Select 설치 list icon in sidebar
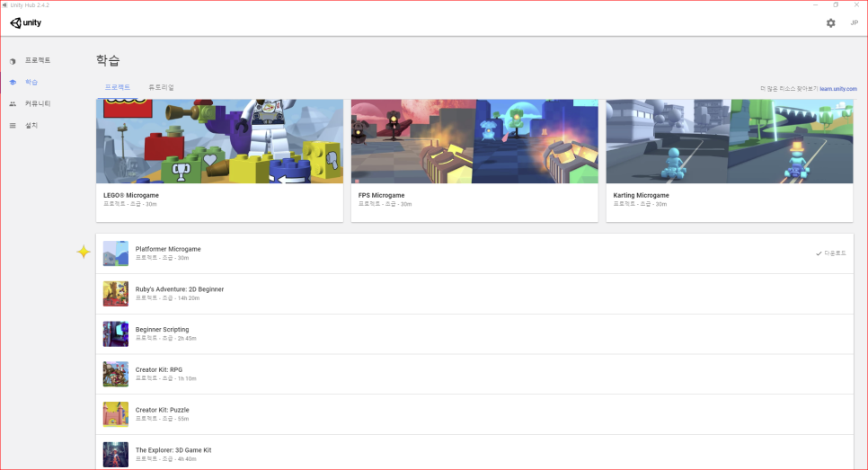The image size is (868, 470). 13,126
